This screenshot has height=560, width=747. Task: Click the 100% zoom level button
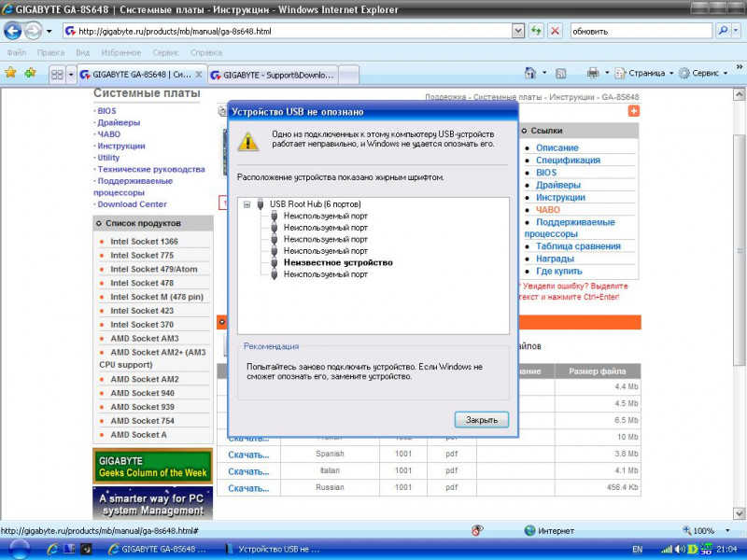[698, 530]
